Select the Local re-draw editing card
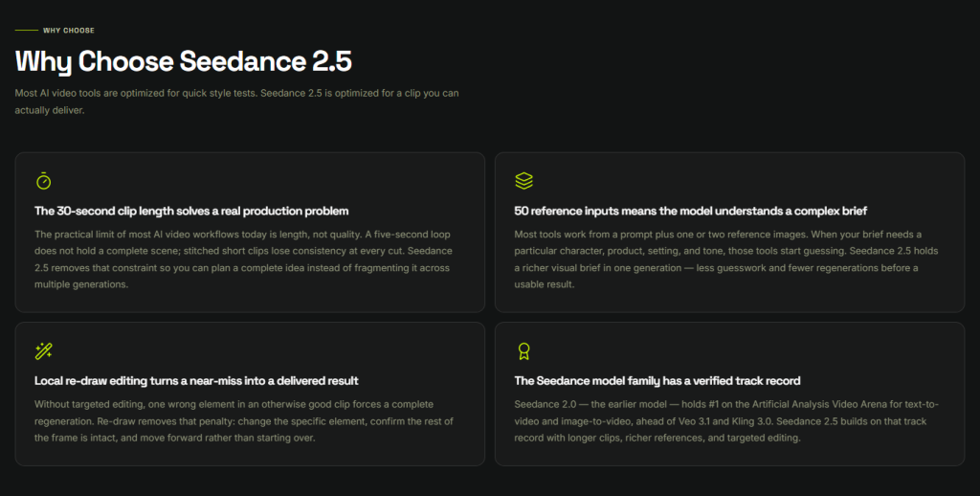The width and height of the screenshot is (980, 496). click(x=250, y=395)
